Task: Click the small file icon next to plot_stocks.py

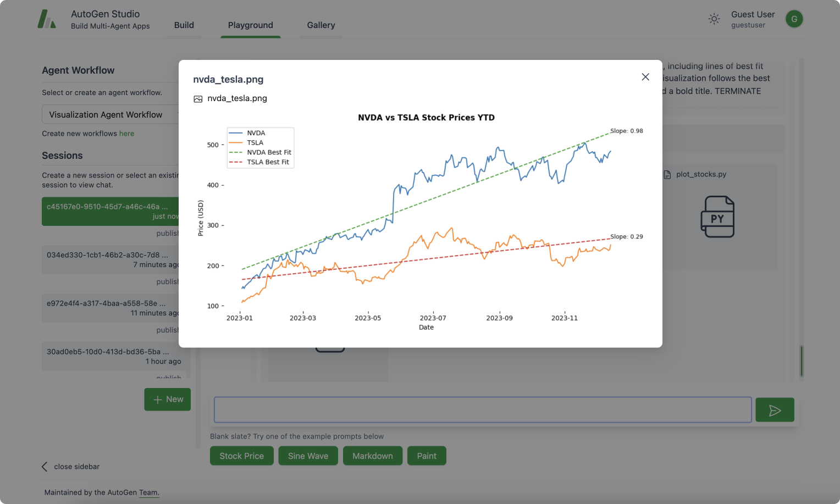Action: pos(667,174)
